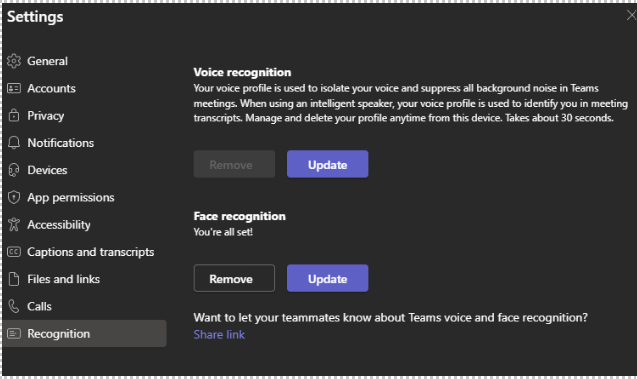Image resolution: width=637 pixels, height=379 pixels.
Task: Close the Settings dialog
Action: (631, 15)
